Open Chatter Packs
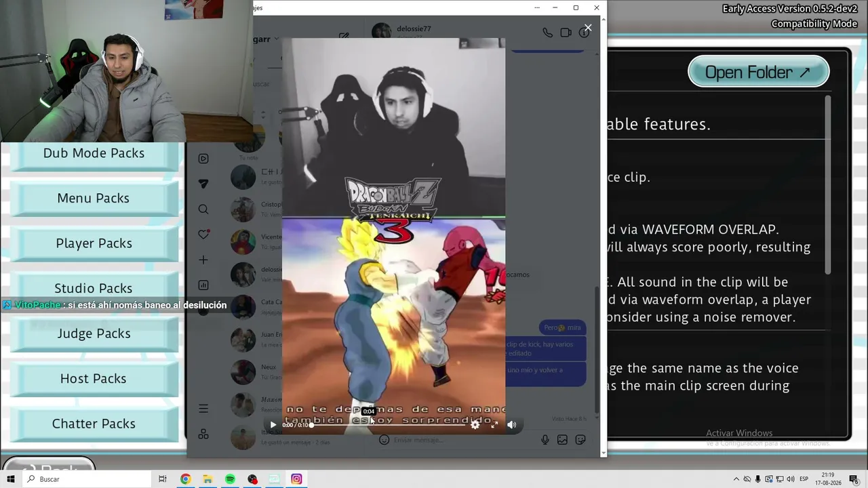The width and height of the screenshot is (868, 488). tap(94, 424)
